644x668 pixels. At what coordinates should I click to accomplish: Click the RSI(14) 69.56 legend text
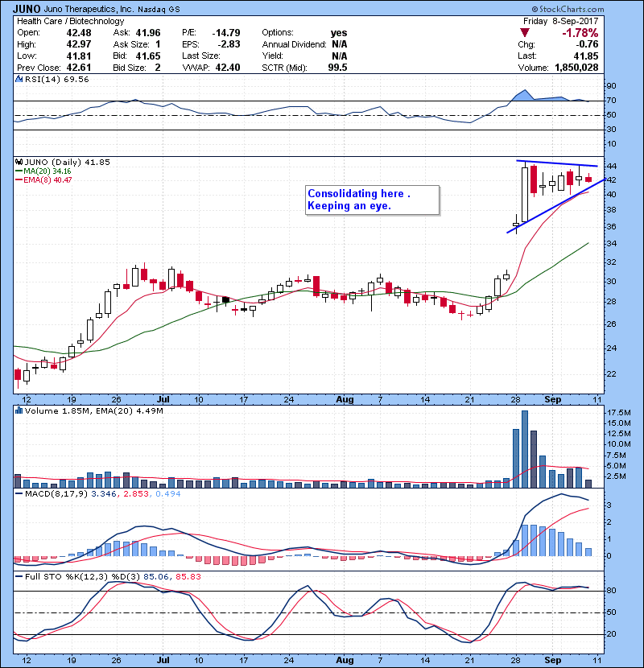tap(56, 79)
